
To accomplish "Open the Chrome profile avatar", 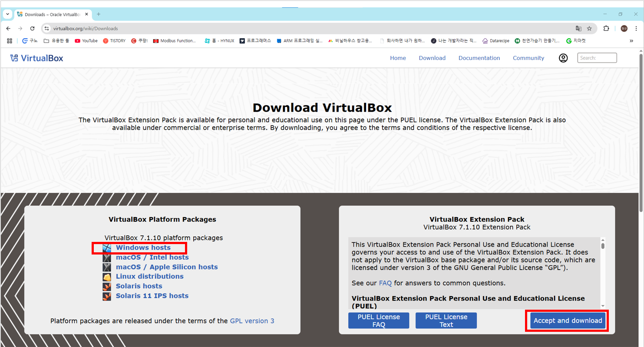I will click(x=624, y=28).
